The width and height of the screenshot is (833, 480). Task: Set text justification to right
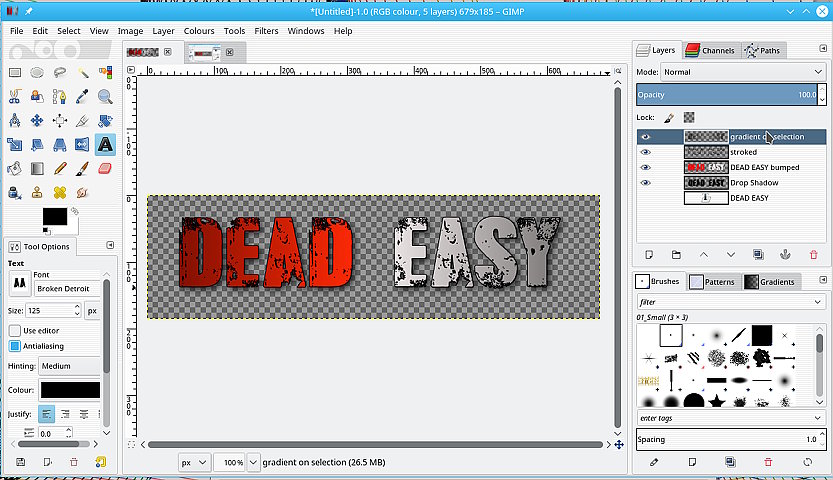65,414
